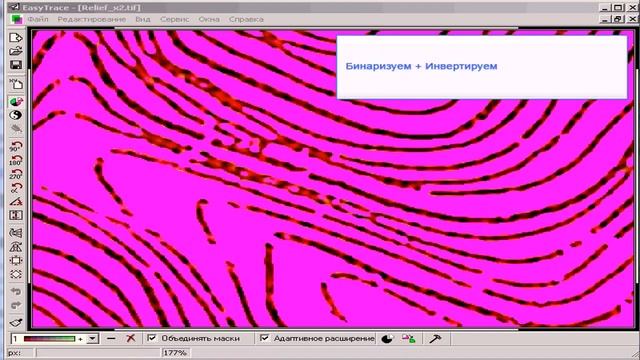Restore the inner document window
Screen dimensions: 640x360
tap(618, 19)
